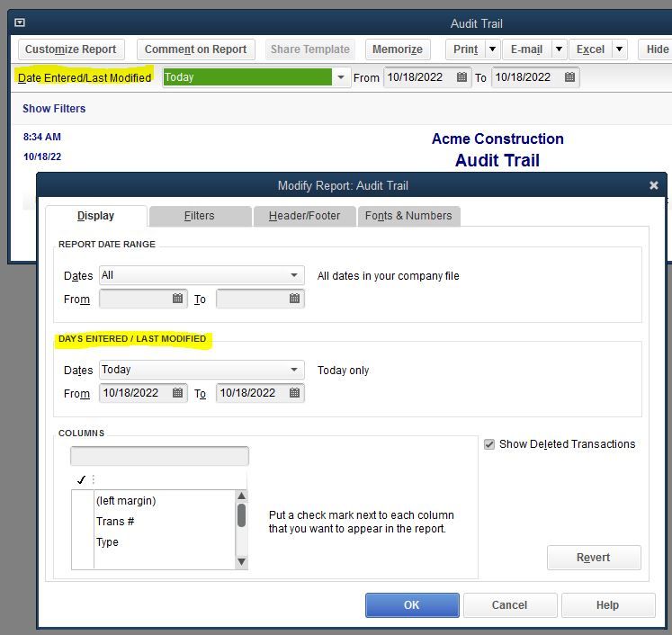
Task: Click the Show Filters link
Action: (54, 109)
